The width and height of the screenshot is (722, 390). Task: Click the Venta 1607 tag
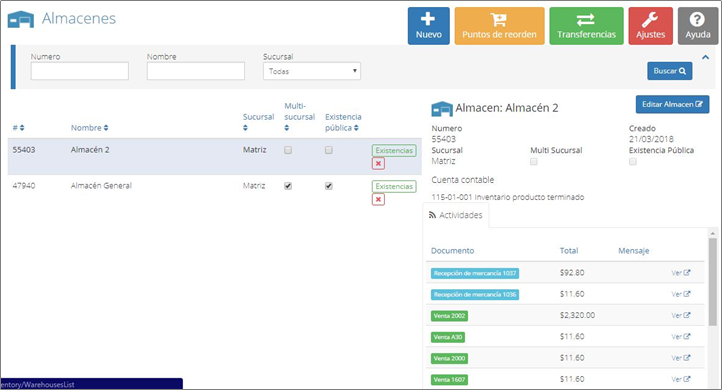[x=449, y=379]
